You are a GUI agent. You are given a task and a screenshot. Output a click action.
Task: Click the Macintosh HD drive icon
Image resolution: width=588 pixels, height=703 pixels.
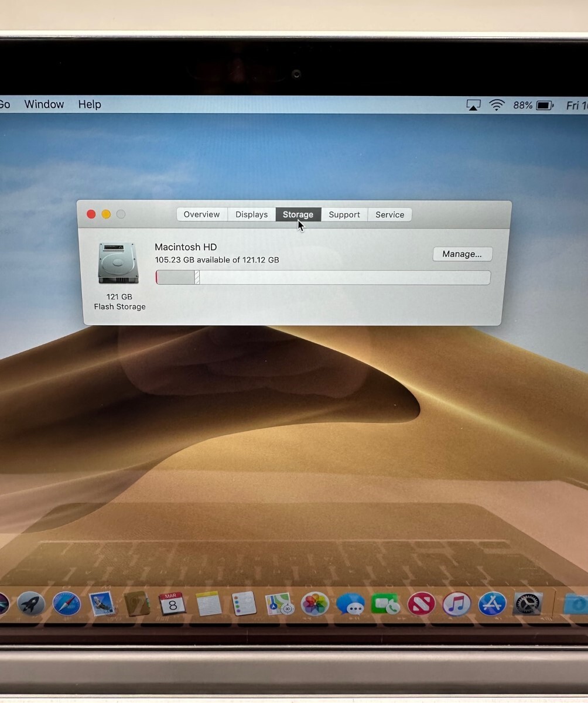coord(118,263)
